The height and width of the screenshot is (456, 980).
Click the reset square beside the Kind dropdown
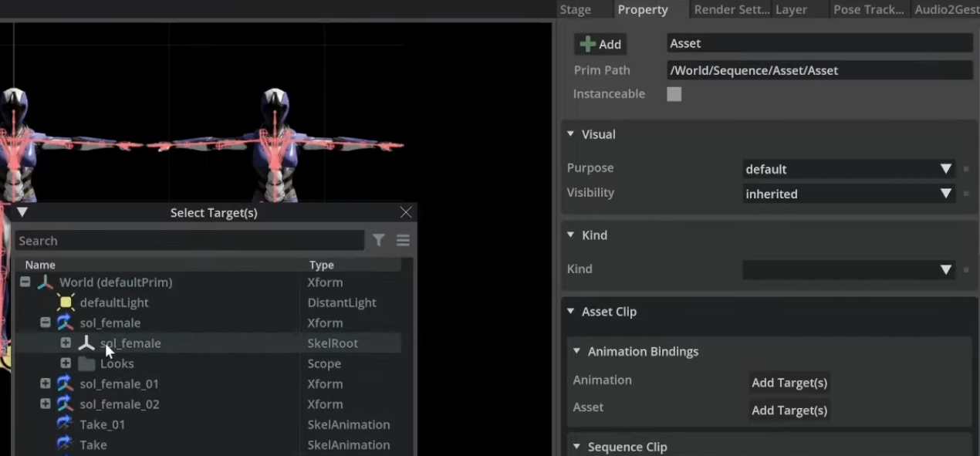(x=966, y=269)
